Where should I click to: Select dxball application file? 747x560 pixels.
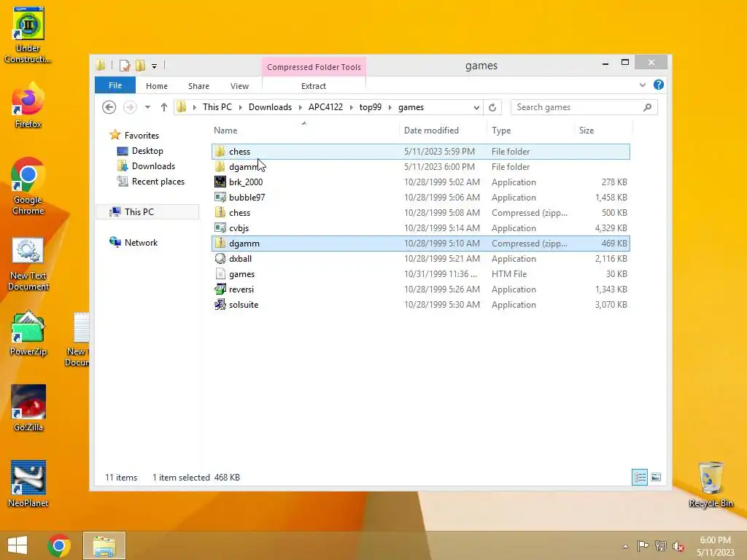tap(420, 259)
